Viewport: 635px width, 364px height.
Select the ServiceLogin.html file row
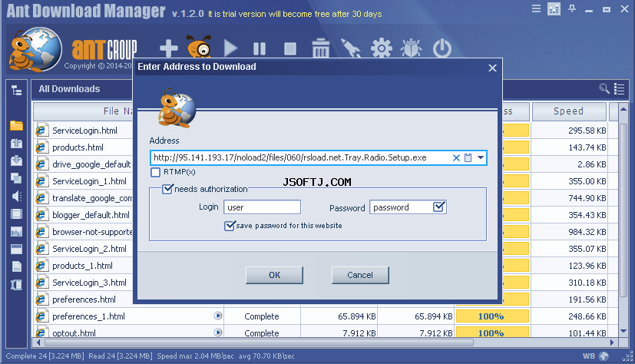(84, 131)
